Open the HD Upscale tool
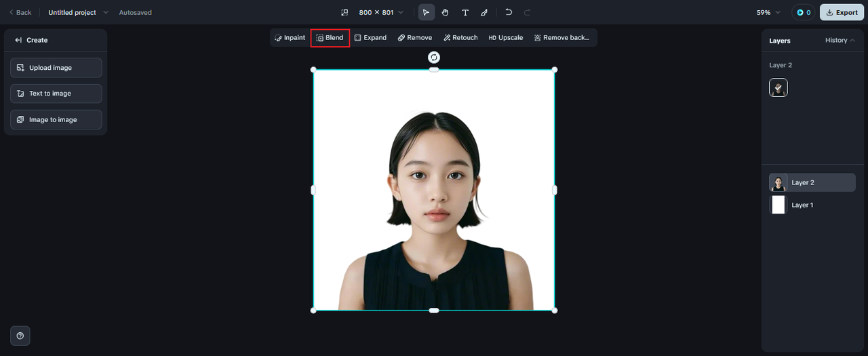The width and height of the screenshot is (868, 356). (506, 38)
